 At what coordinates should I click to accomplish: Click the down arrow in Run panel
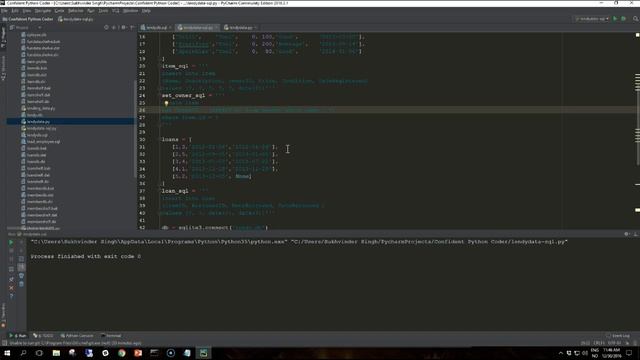(x=21, y=251)
